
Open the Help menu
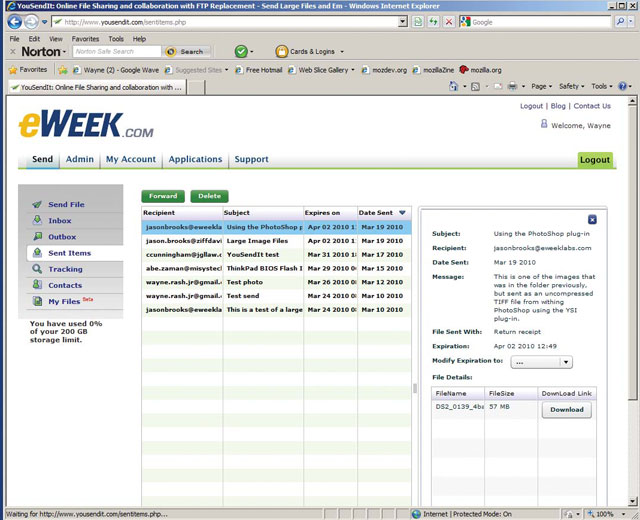point(139,39)
